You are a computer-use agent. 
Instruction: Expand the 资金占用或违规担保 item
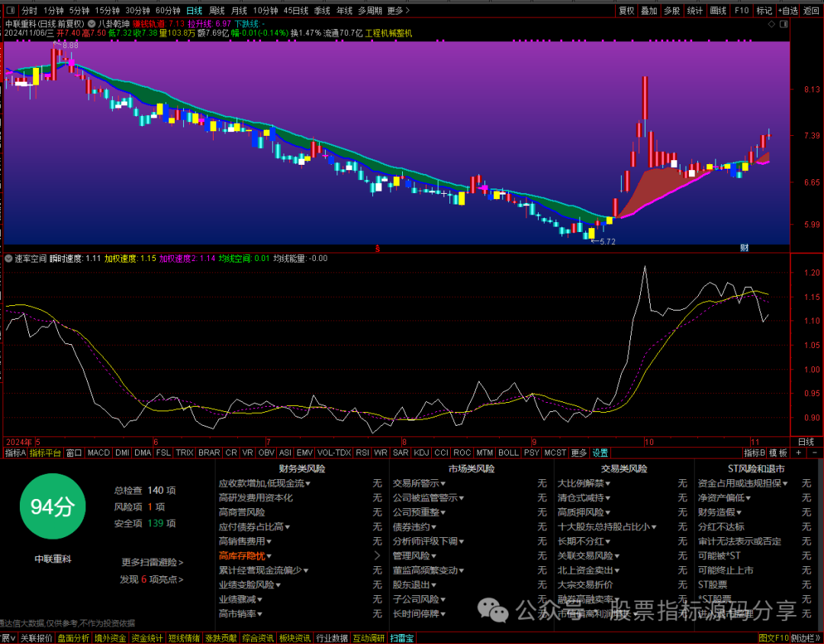click(x=743, y=483)
